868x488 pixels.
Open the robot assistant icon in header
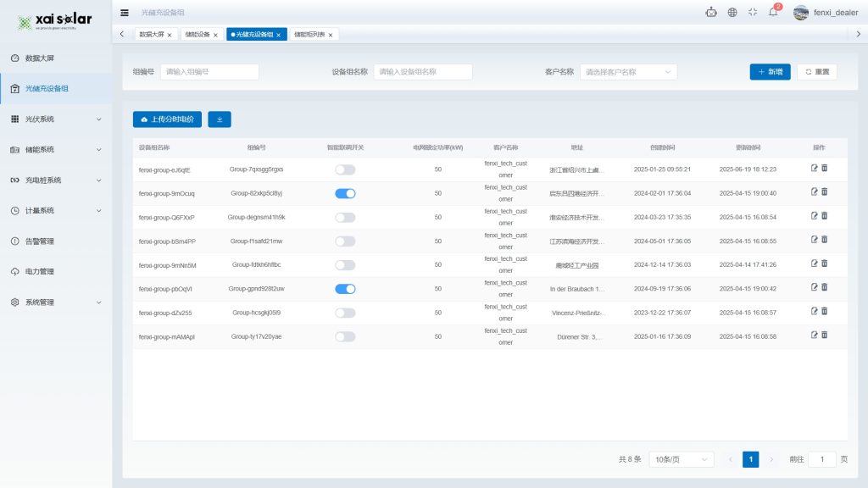click(x=711, y=12)
